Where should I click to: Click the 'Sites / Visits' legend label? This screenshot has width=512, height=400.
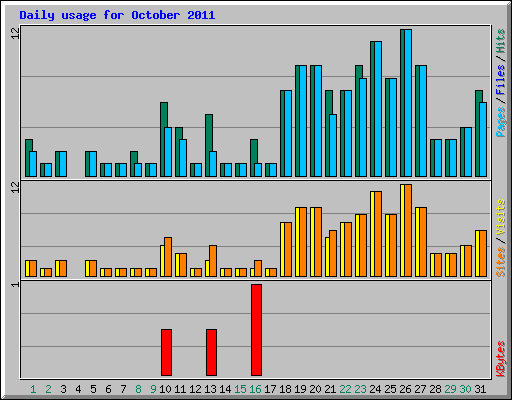(x=501, y=238)
